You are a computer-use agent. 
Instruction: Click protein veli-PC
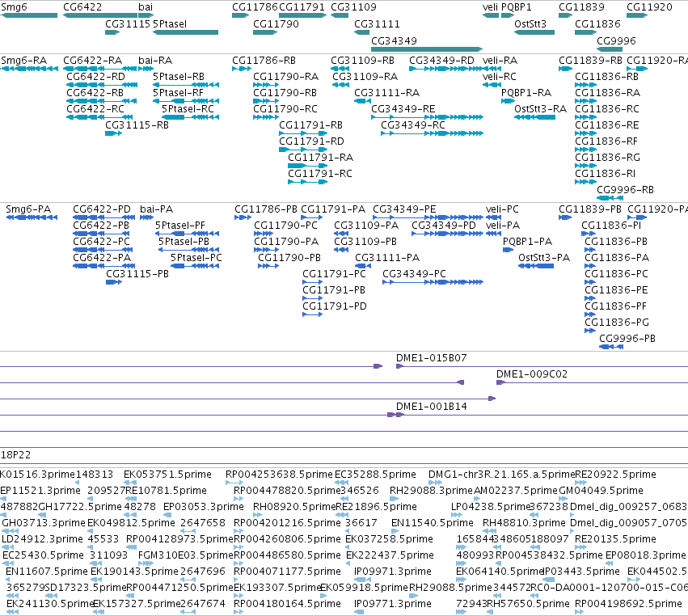pos(502,209)
